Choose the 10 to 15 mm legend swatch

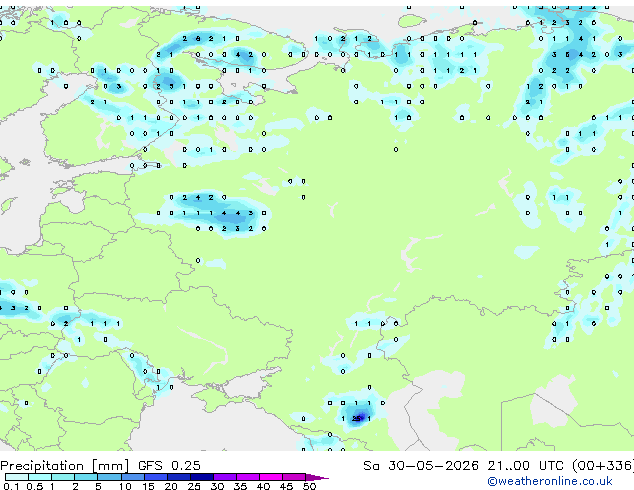(132, 477)
